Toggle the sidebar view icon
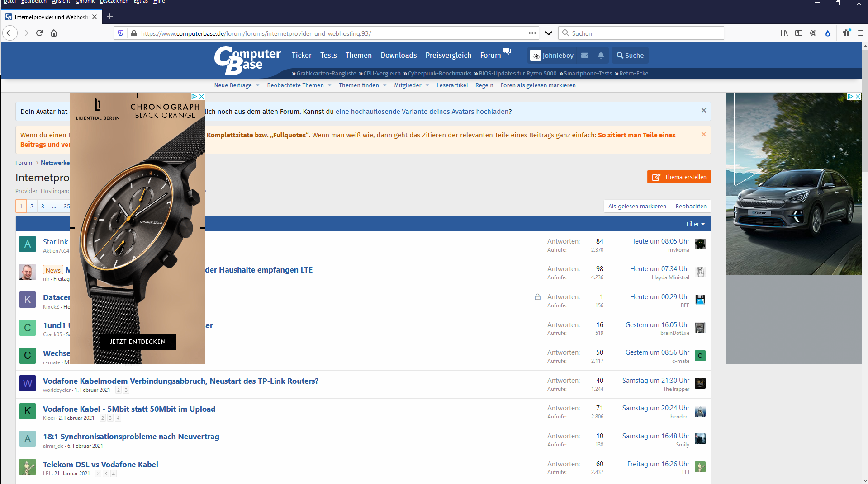868x484 pixels. tap(799, 33)
